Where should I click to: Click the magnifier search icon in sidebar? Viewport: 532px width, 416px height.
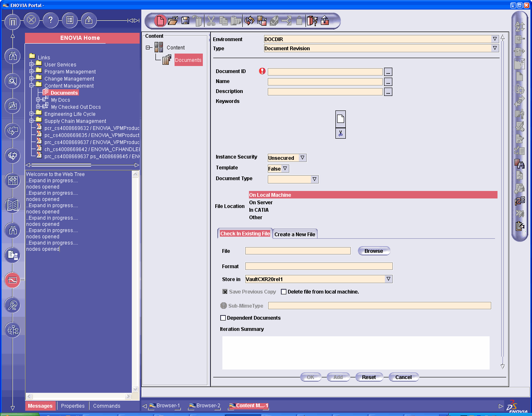12,81
